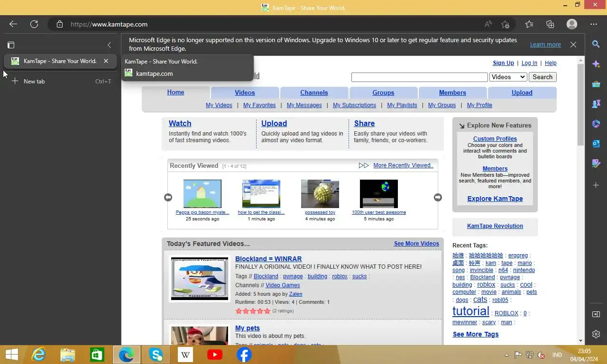Dismiss the Edge unsupported notification bar

(573, 45)
